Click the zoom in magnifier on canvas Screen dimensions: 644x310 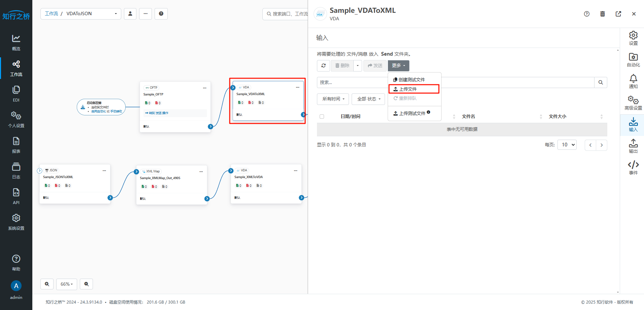click(47, 284)
